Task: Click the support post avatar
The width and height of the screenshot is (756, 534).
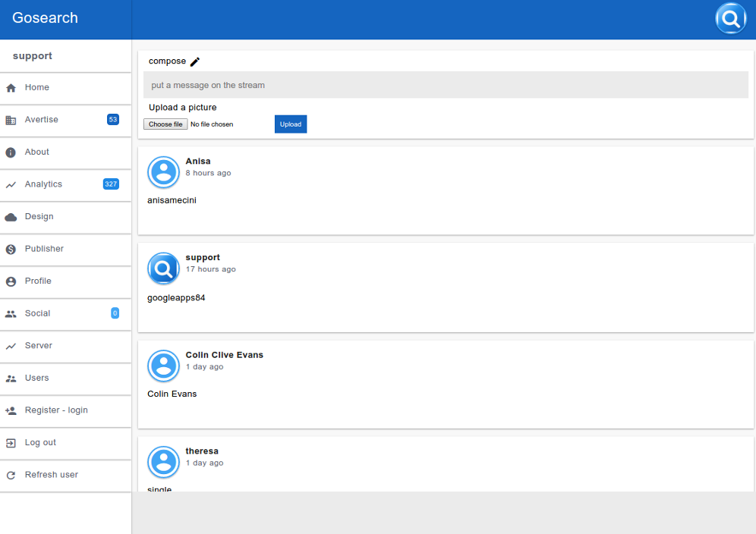Action: 163,269
